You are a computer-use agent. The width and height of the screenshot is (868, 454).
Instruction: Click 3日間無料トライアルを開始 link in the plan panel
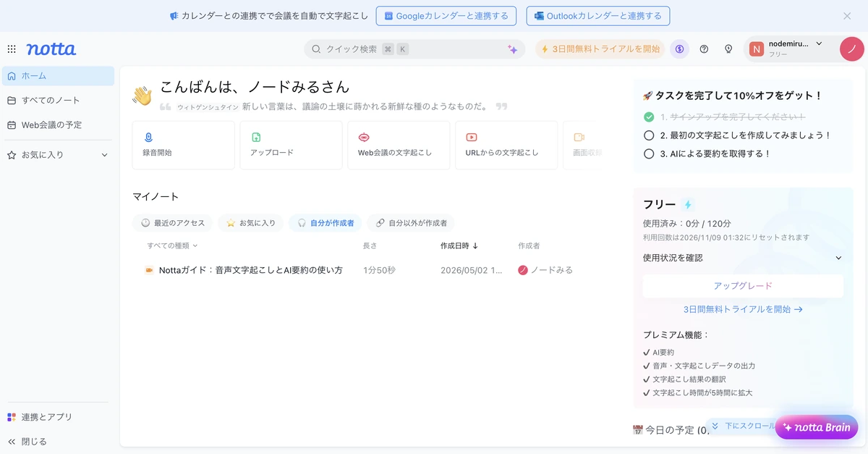point(743,309)
